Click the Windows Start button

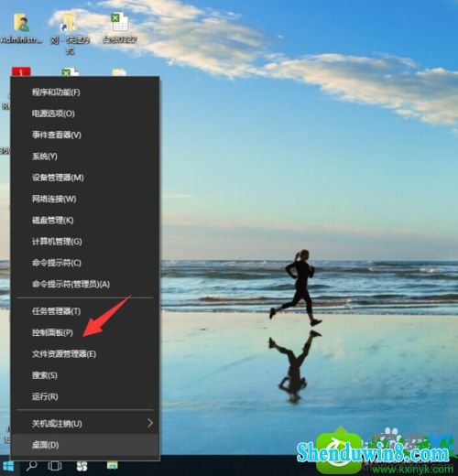point(8,467)
